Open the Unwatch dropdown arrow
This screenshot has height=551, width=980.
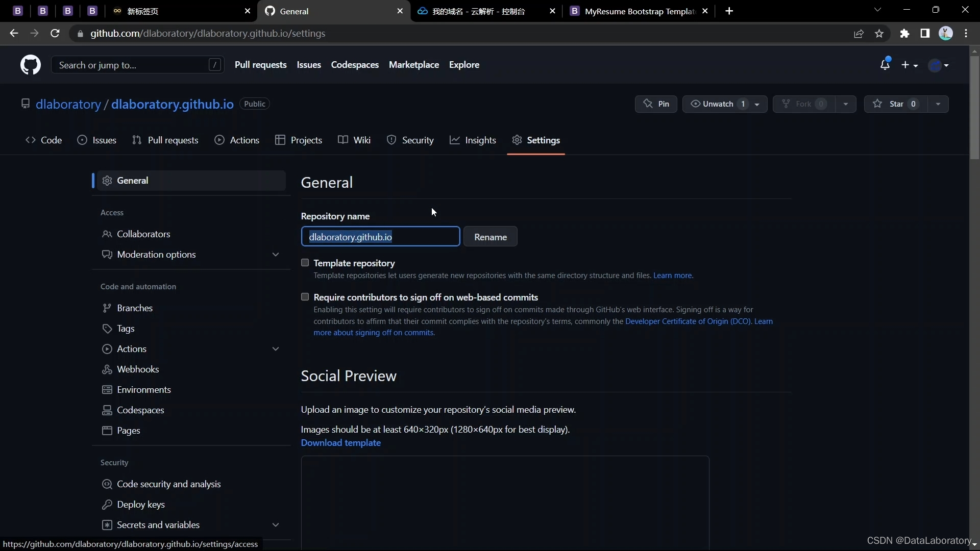click(757, 104)
